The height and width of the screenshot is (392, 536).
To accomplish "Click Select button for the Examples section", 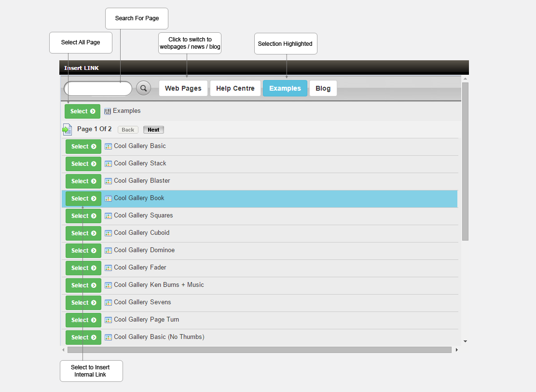I will click(82, 111).
